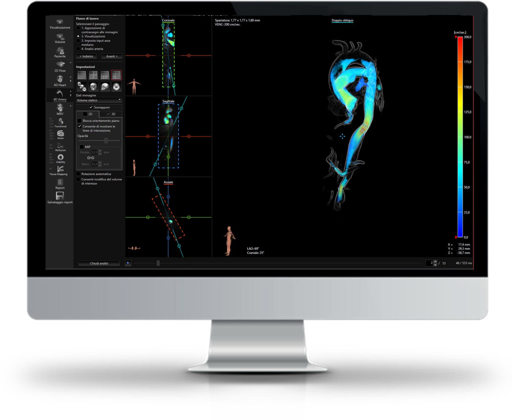Enable the Blocca orientamento piano checkbox
Image resolution: width=512 pixels, height=420 pixels.
click(x=80, y=121)
